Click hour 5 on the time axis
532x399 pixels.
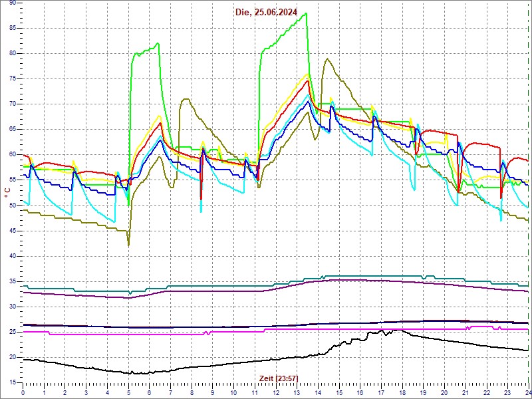(128, 393)
